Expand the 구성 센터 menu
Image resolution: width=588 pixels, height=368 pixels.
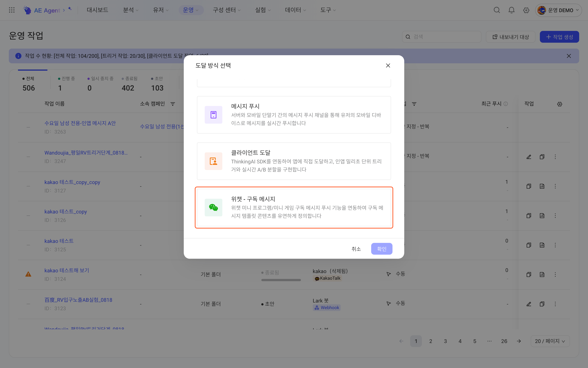[x=227, y=10]
